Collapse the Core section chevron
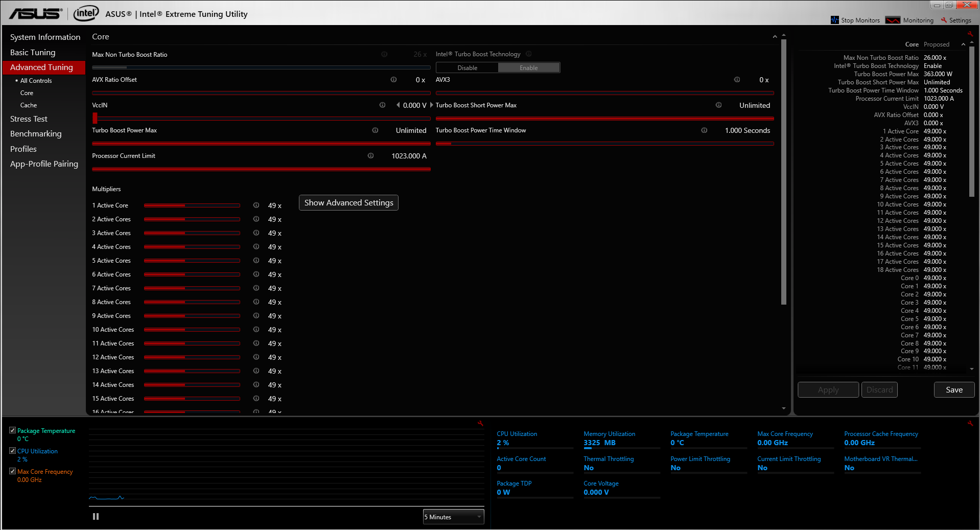This screenshot has width=980, height=530. (x=775, y=37)
